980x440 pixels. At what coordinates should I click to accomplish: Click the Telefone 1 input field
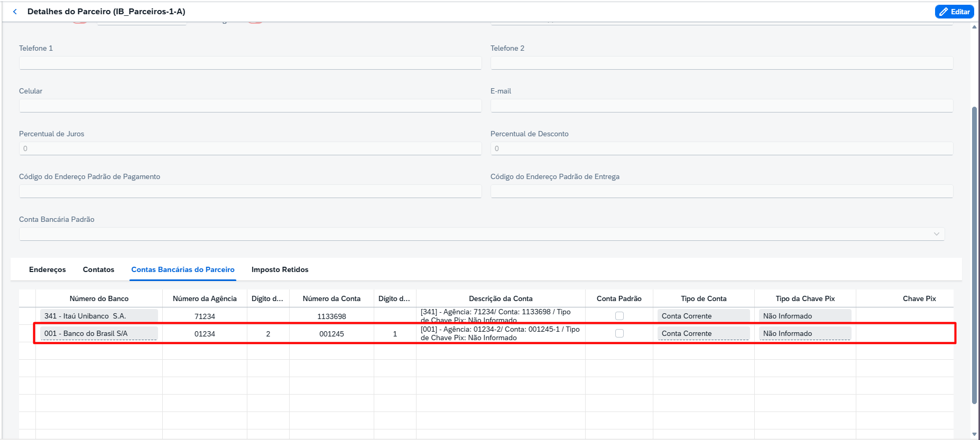coord(250,63)
